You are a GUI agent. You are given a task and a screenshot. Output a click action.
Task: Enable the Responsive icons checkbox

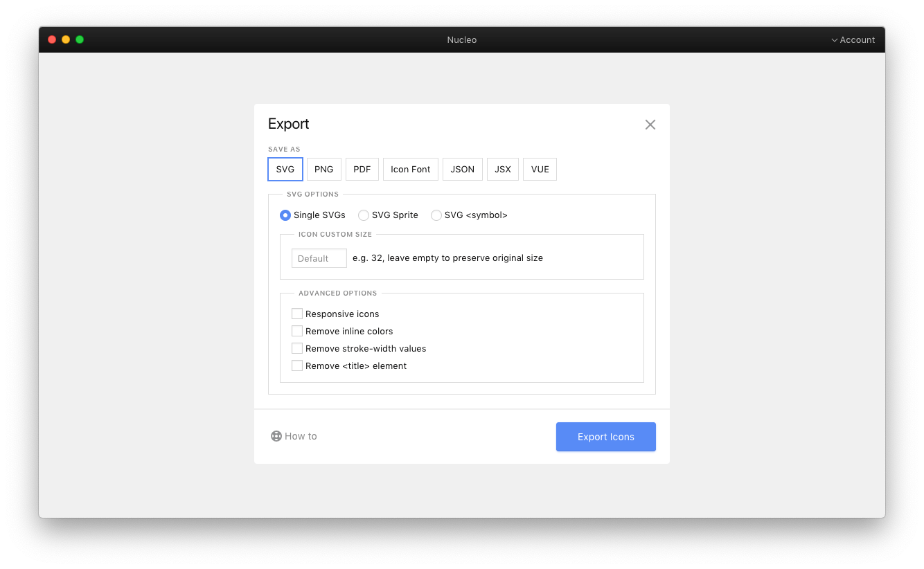pos(297,314)
